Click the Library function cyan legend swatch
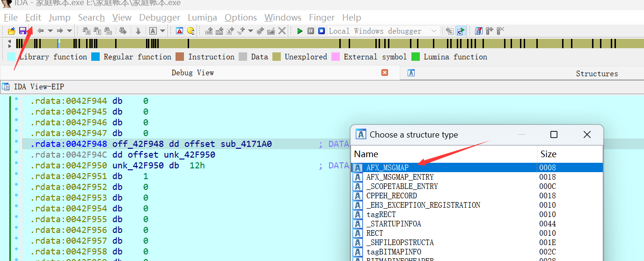The width and height of the screenshot is (644, 261). tap(11, 57)
